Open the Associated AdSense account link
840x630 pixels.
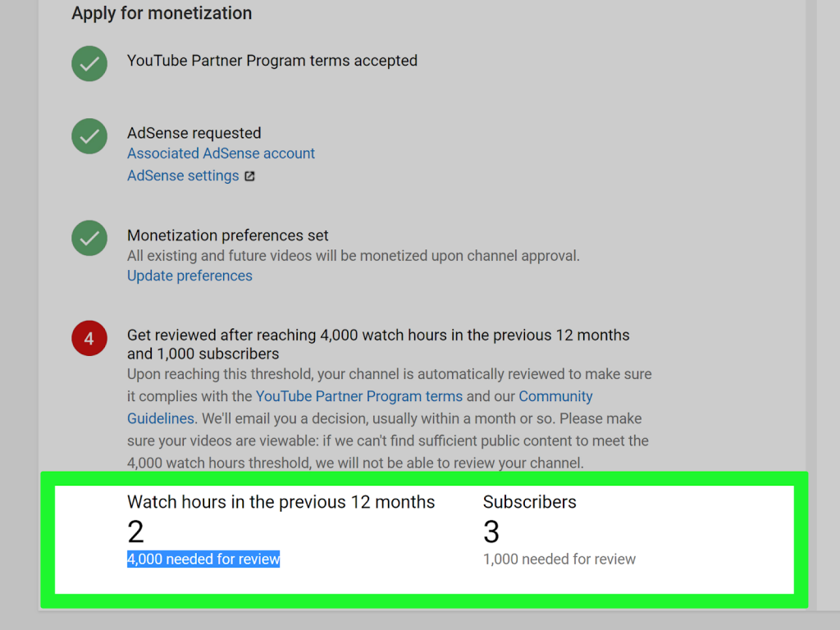click(221, 153)
